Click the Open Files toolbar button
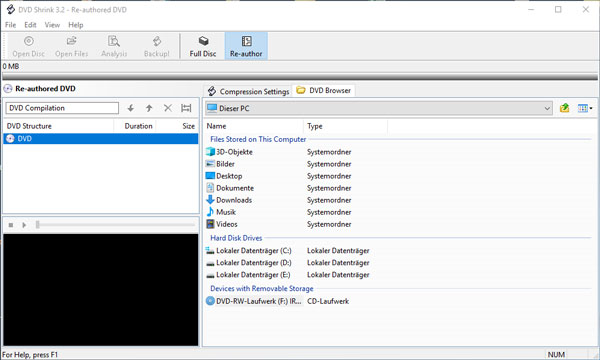 [x=72, y=46]
